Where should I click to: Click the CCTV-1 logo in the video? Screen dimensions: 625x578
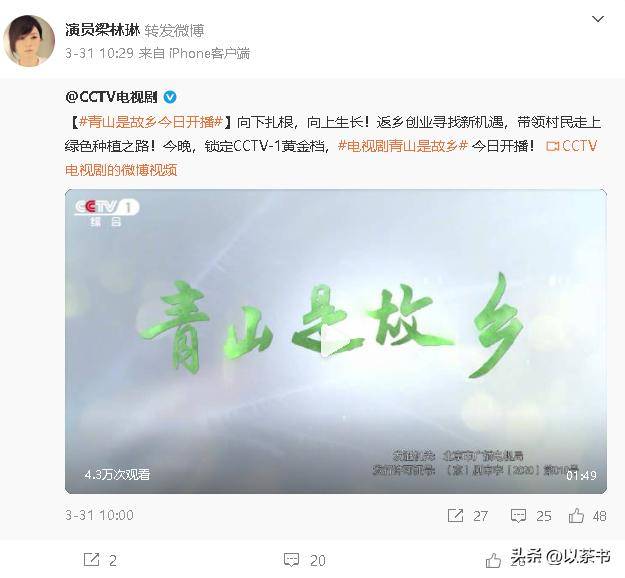click(107, 212)
